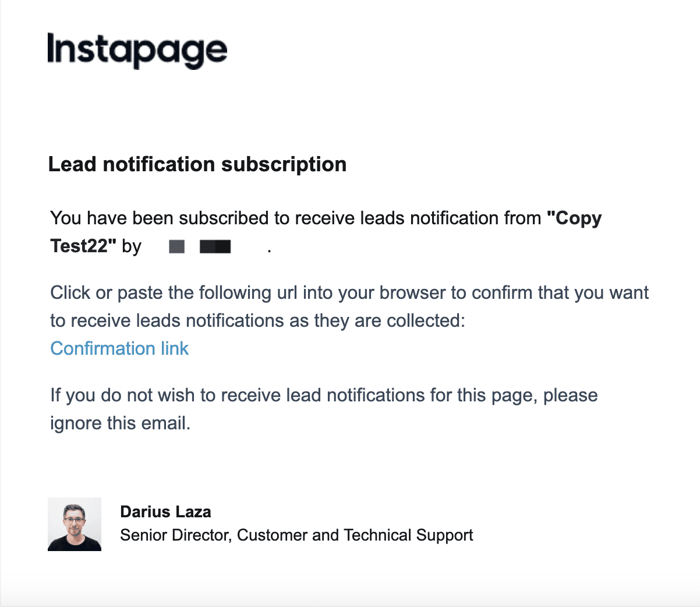
Task: Click the word 'by' after Test22
Action: tap(132, 246)
